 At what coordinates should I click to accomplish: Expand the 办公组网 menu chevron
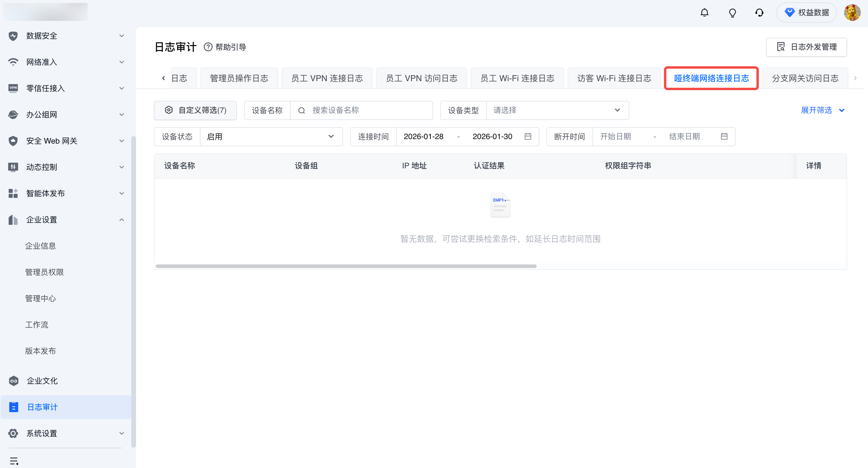click(x=122, y=115)
